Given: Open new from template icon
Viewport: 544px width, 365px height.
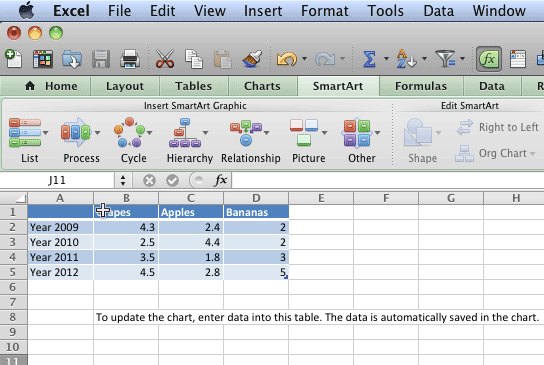Looking at the screenshot, I should point(43,59).
